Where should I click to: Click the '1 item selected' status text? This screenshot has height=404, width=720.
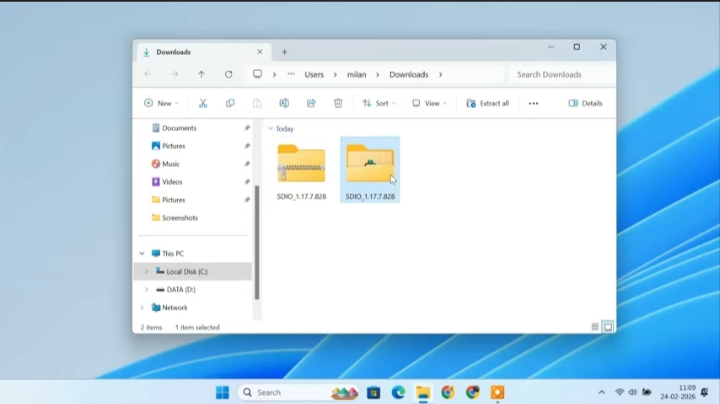click(x=197, y=327)
